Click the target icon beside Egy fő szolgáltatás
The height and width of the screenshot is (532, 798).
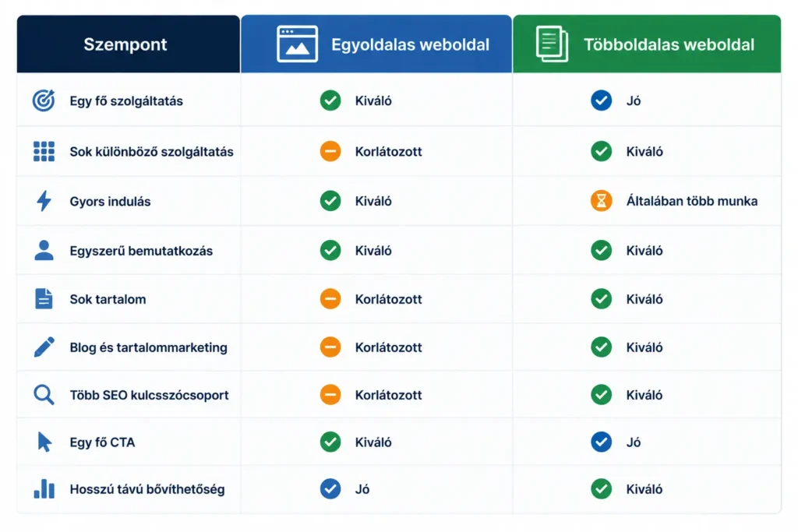coord(44,100)
